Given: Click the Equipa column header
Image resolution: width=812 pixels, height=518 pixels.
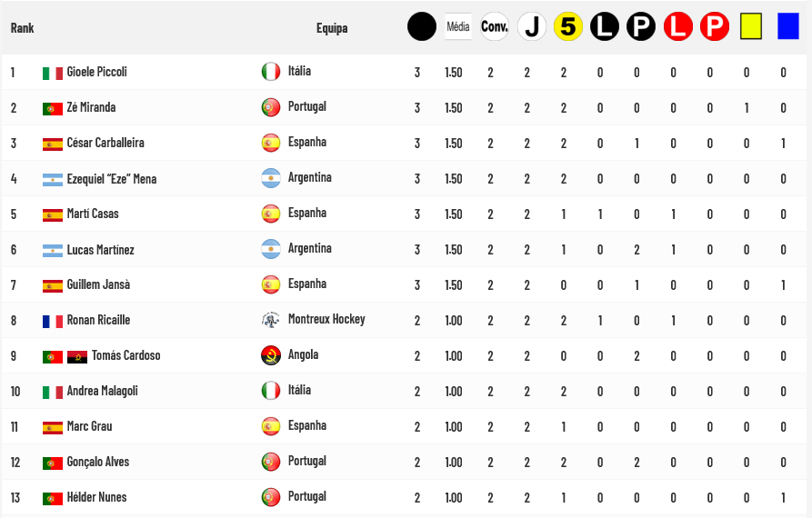Looking at the screenshot, I should click(x=332, y=28).
